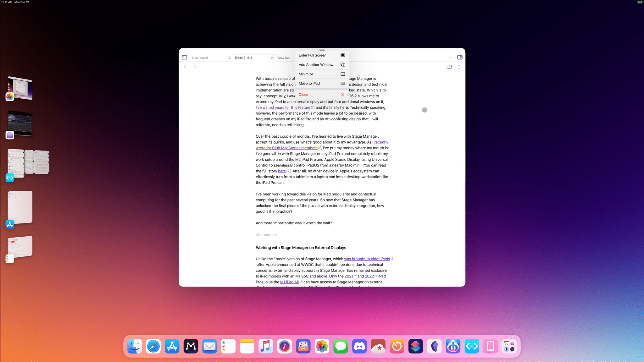Choose Add Another Window
Image resolution: width=644 pixels, height=362 pixels.
pyautogui.click(x=322, y=65)
